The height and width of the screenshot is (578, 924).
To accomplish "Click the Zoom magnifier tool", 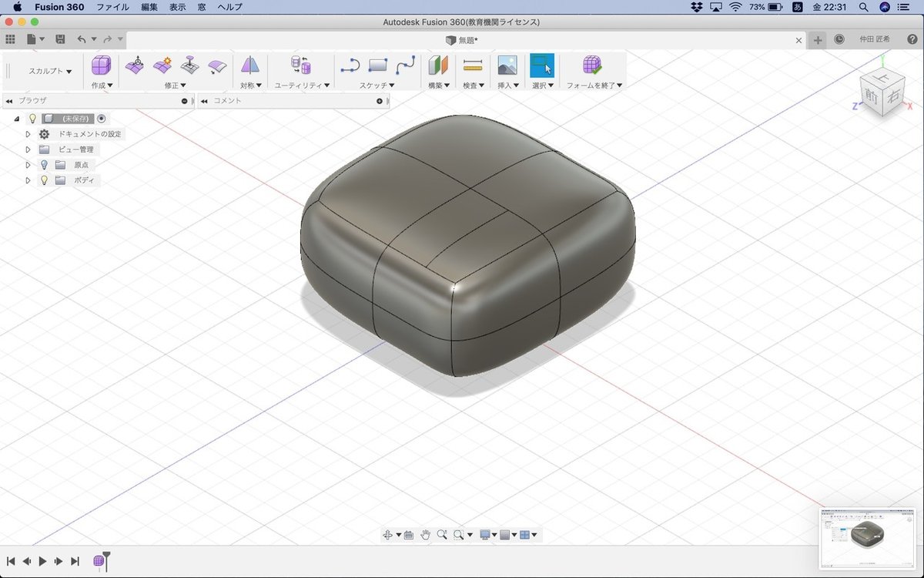I will click(442, 534).
